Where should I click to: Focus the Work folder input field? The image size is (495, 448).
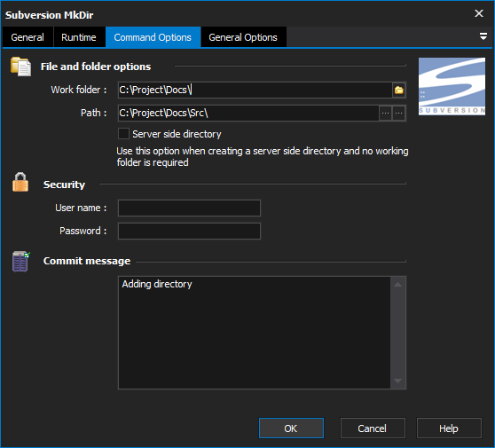[x=255, y=90]
